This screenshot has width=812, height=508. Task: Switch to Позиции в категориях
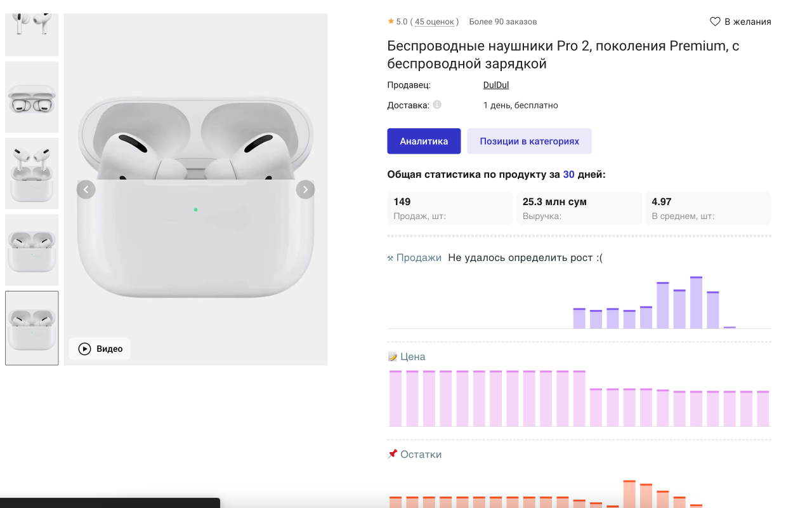point(529,140)
